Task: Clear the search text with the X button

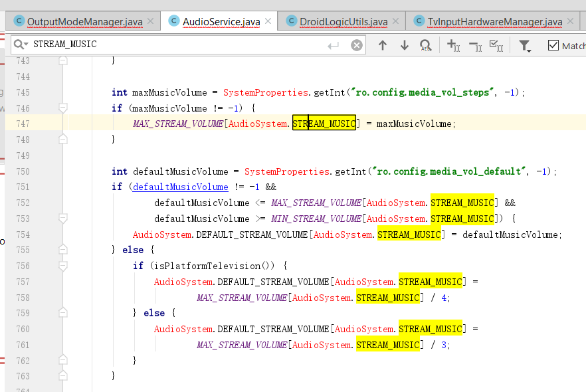Action: pyautogui.click(x=357, y=45)
